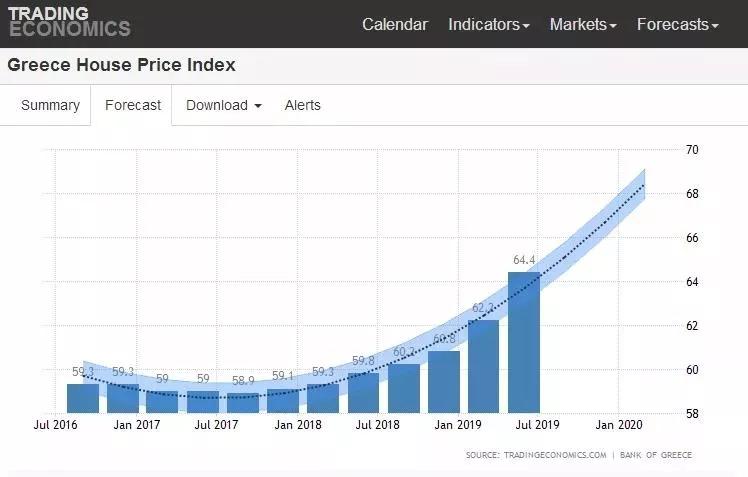Expand the Markets dropdown menu
Screen dimensions: 748x477
click(583, 24)
